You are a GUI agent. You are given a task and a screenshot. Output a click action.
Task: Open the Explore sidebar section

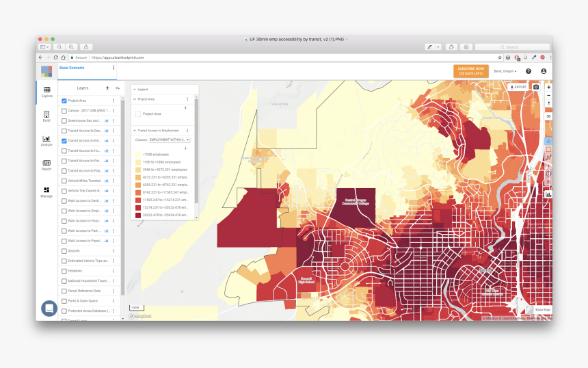pos(46,92)
